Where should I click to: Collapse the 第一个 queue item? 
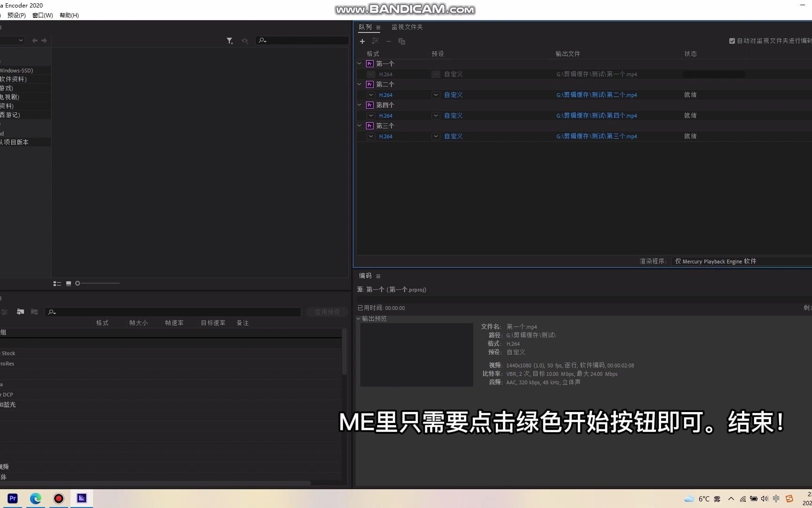(x=359, y=63)
